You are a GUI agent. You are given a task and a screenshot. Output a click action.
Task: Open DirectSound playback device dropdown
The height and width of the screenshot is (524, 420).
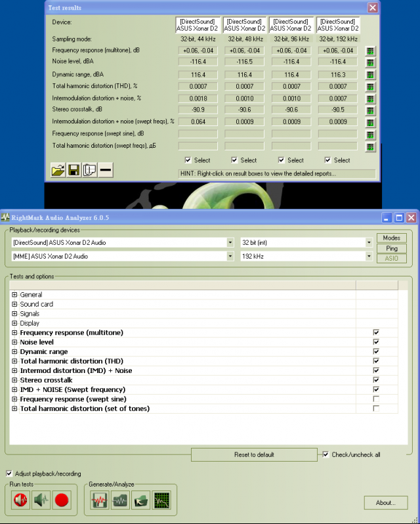pos(230,242)
